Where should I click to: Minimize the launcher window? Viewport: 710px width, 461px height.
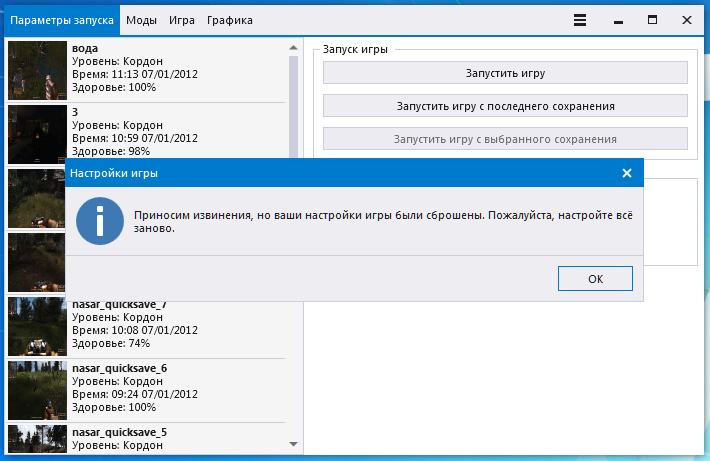tap(616, 19)
